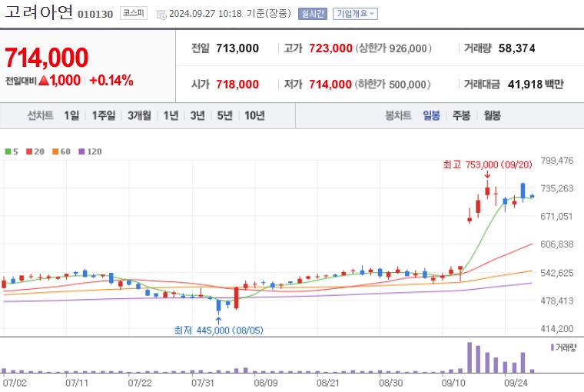Screen dimensions: 584x392
Task: Click the 봉차트 label
Action: click(398, 115)
